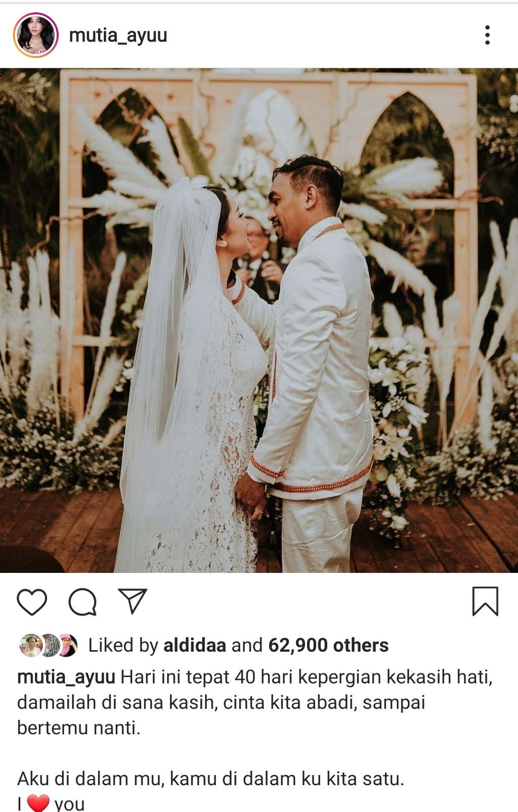Tap caption line Aku di dalam mu

point(210,779)
